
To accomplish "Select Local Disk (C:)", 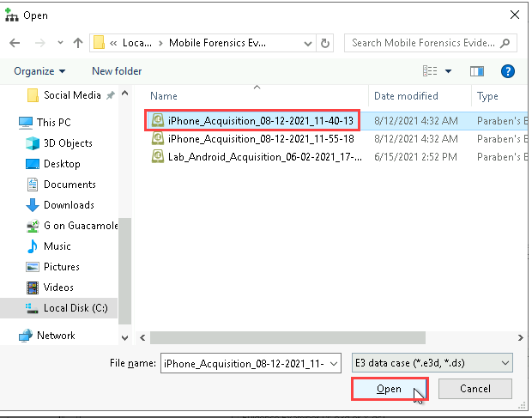I will click(x=76, y=308).
